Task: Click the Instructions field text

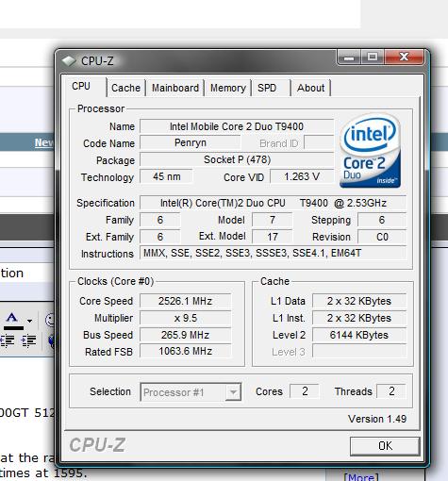Action: (273, 253)
